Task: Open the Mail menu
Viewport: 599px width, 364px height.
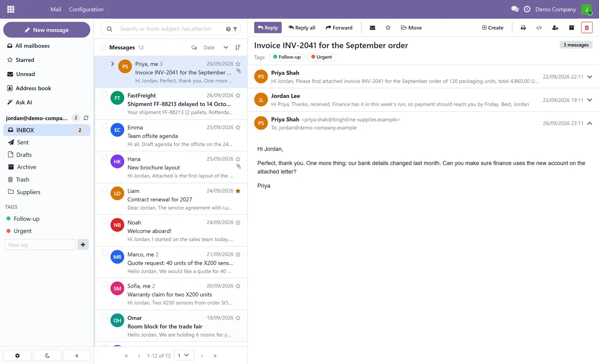Action: click(56, 9)
